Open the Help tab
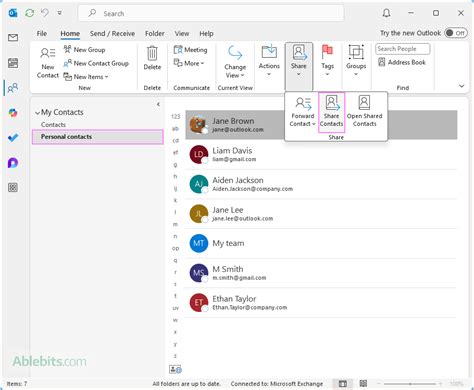 [206, 34]
